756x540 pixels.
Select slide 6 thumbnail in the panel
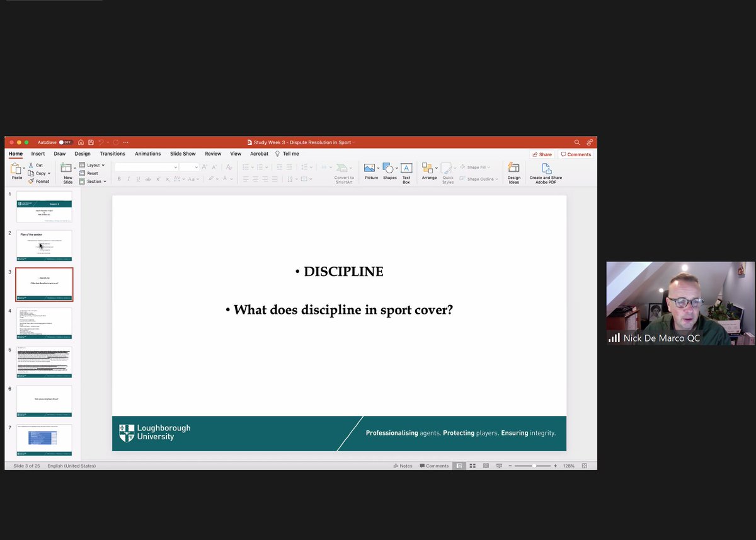pos(44,401)
